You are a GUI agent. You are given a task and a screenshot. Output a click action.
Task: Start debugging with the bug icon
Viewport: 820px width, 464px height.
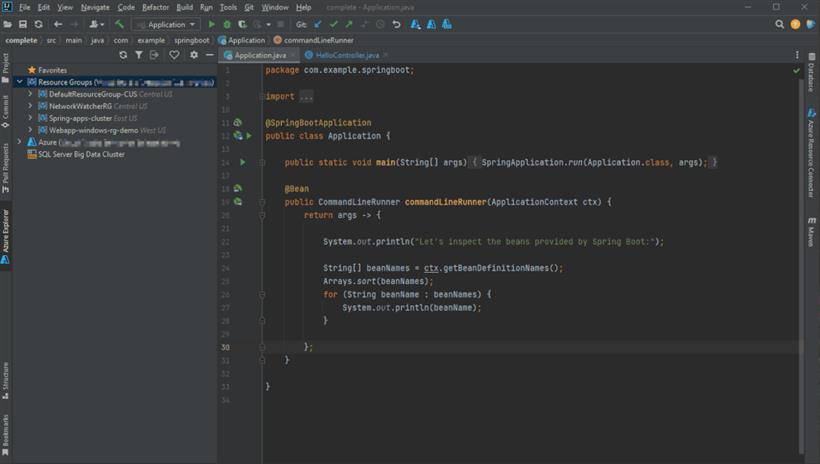tap(227, 24)
